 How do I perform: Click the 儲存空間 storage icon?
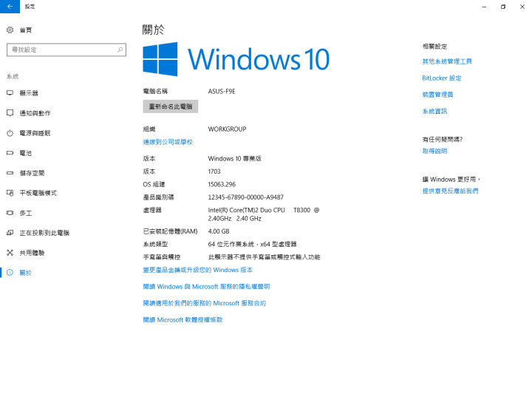click(x=10, y=173)
